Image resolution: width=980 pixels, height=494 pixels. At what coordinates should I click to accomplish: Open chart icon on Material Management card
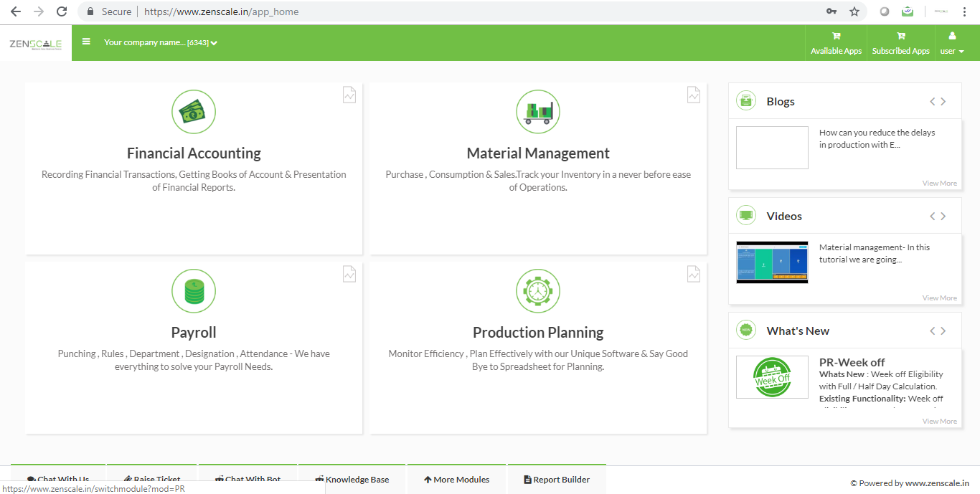(x=694, y=95)
